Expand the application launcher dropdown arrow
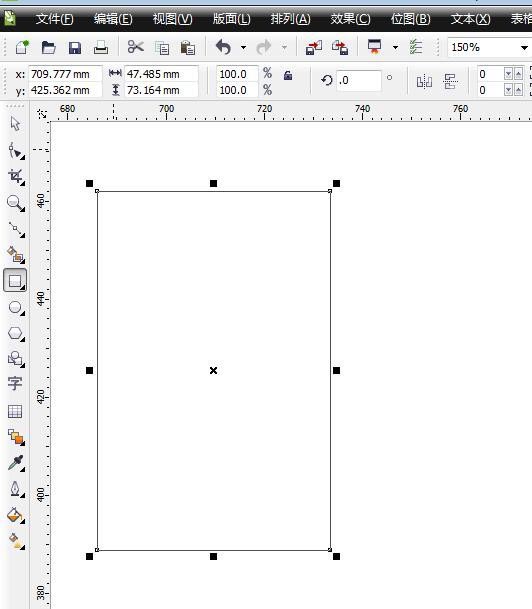532x609 pixels. (395, 47)
